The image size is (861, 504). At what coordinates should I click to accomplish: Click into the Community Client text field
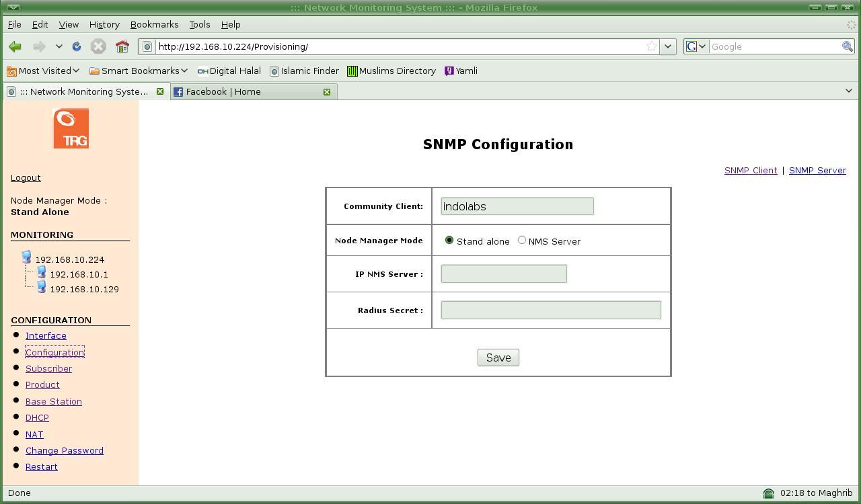pos(517,206)
